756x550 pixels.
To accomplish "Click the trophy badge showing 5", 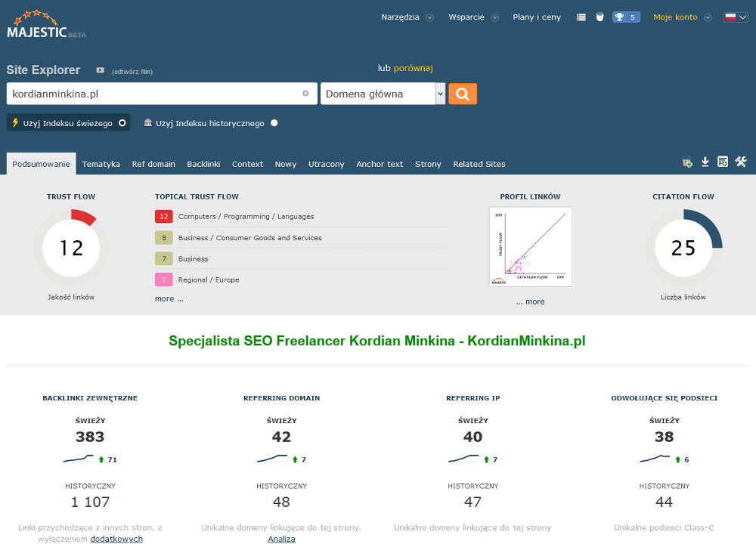I will click(x=626, y=17).
